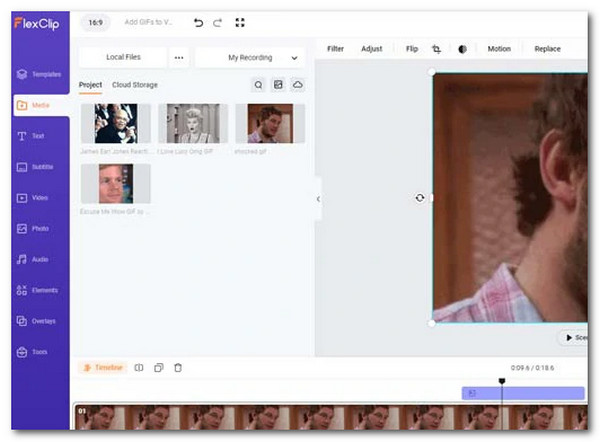Open the Adjust option
Viewport: 600px width, 442px height.
[x=372, y=49]
